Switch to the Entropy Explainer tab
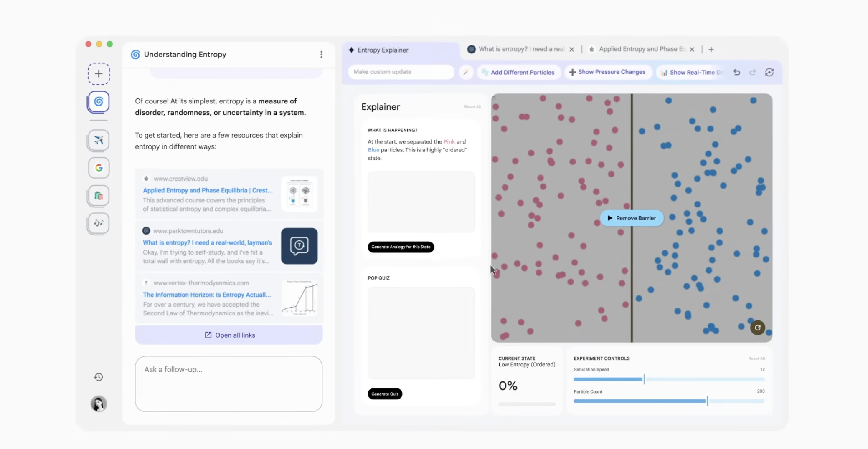 coord(383,50)
